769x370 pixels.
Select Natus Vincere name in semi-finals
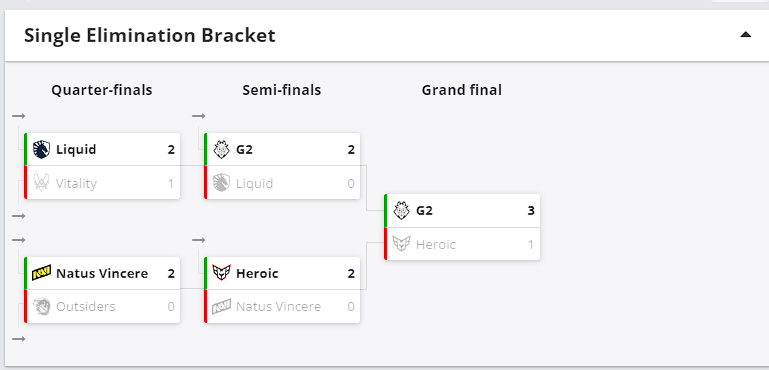pyautogui.click(x=278, y=307)
